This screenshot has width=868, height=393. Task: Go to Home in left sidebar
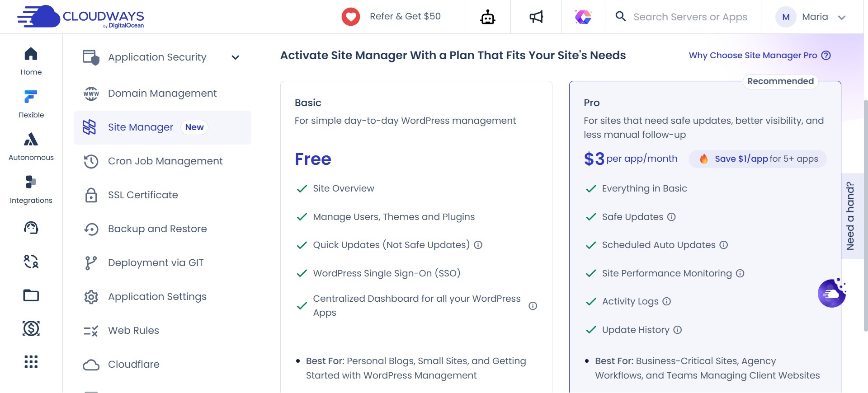(31, 61)
